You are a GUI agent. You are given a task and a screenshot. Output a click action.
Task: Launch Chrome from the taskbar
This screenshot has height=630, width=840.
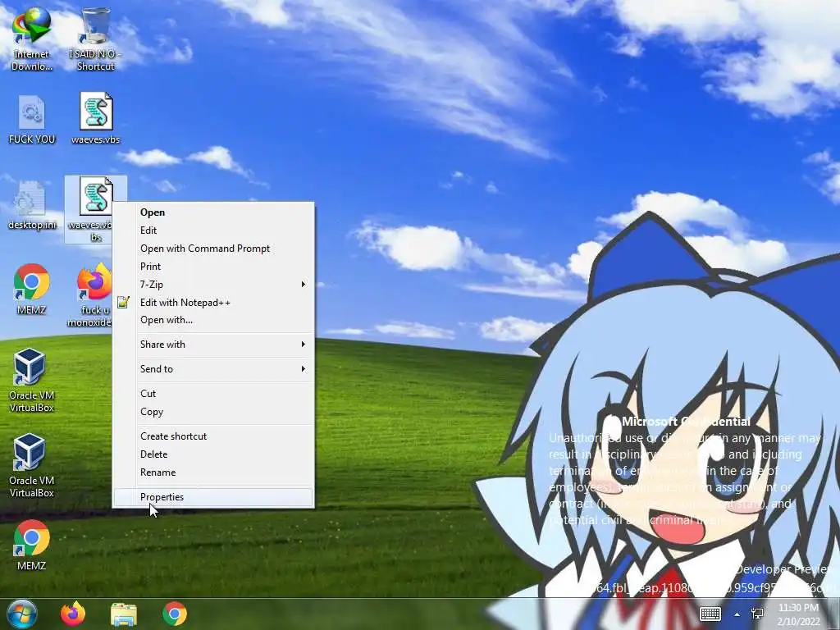pyautogui.click(x=175, y=614)
